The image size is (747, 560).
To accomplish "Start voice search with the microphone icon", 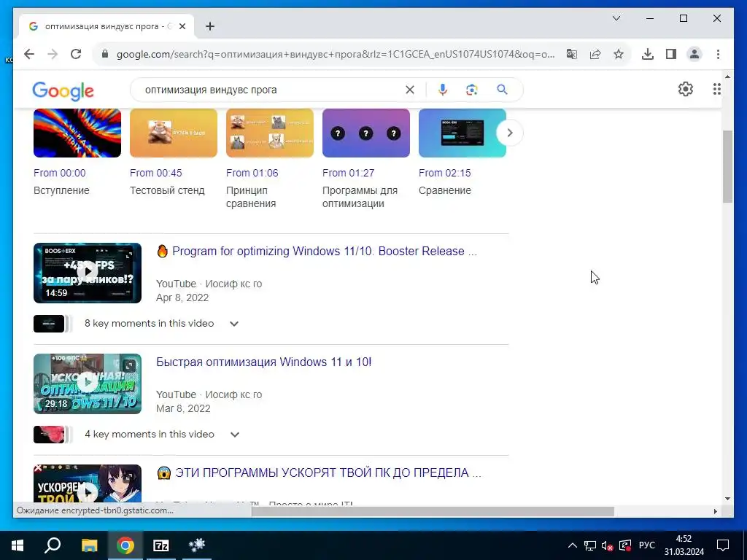I will [x=443, y=90].
